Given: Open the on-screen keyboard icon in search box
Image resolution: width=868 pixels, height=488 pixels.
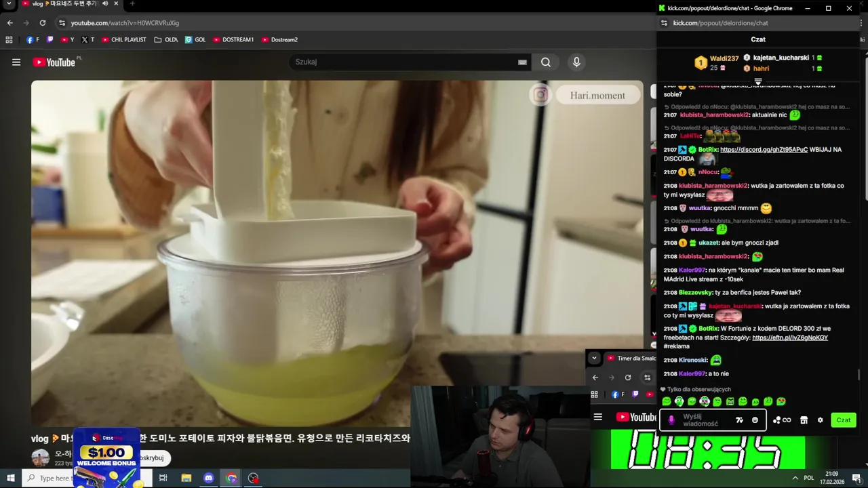Looking at the screenshot, I should (x=522, y=62).
